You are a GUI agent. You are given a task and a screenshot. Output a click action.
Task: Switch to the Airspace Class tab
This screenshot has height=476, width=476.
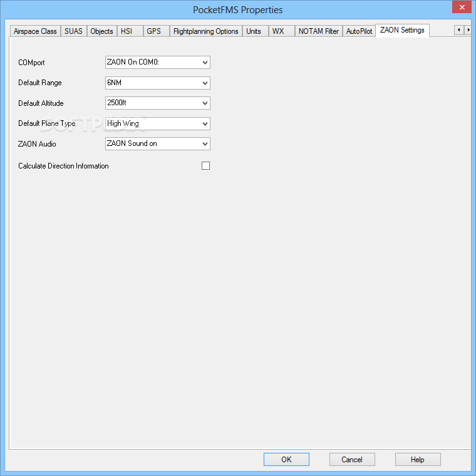[x=35, y=31]
